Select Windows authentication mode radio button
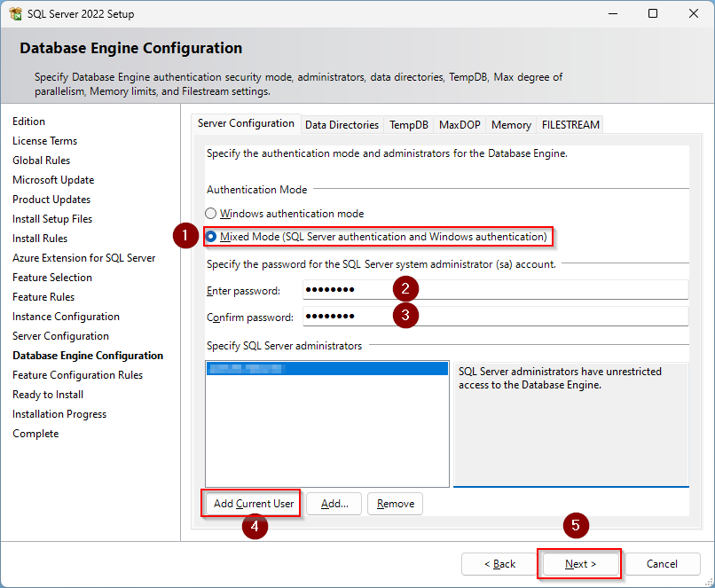 pyautogui.click(x=211, y=214)
